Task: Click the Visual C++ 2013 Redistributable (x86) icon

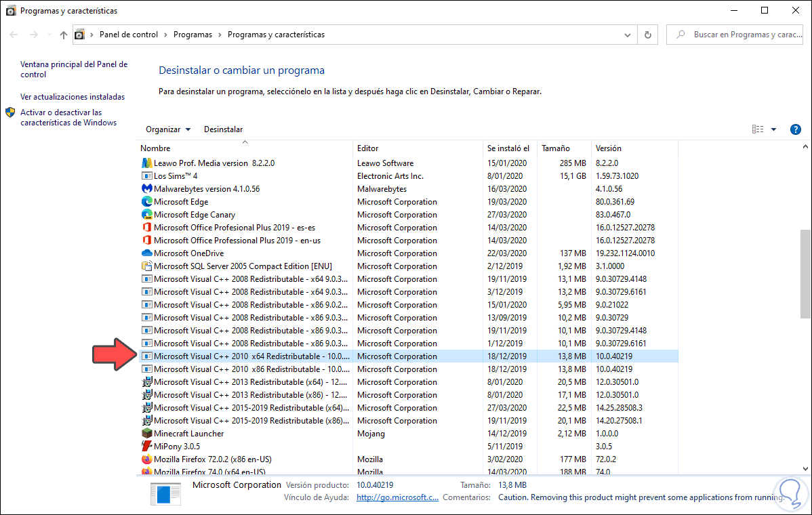Action: tap(147, 395)
